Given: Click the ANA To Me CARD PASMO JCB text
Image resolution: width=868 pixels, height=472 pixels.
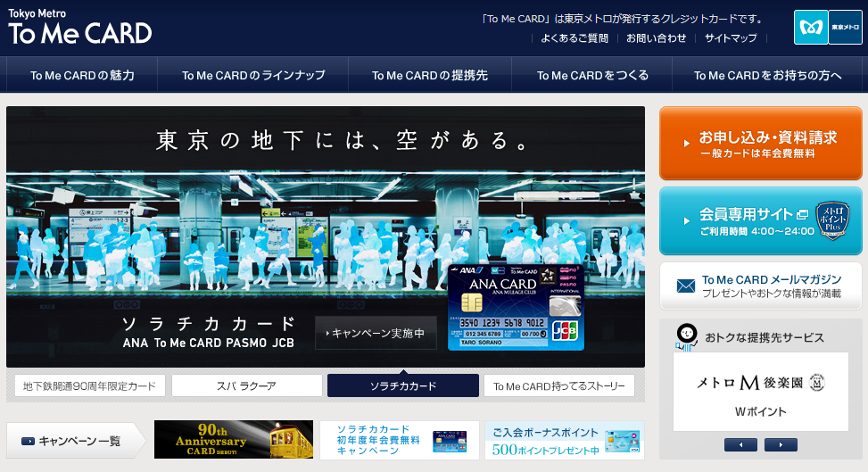Looking at the screenshot, I should (208, 343).
